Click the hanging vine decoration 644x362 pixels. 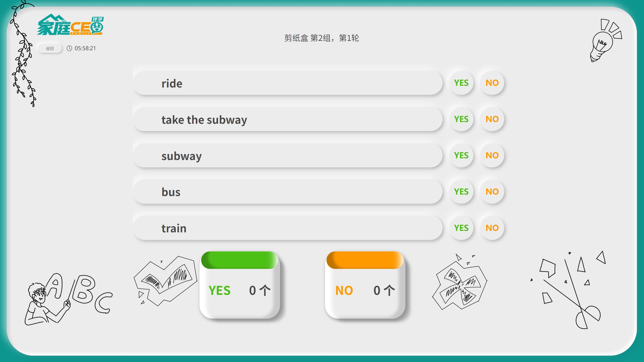23,53
